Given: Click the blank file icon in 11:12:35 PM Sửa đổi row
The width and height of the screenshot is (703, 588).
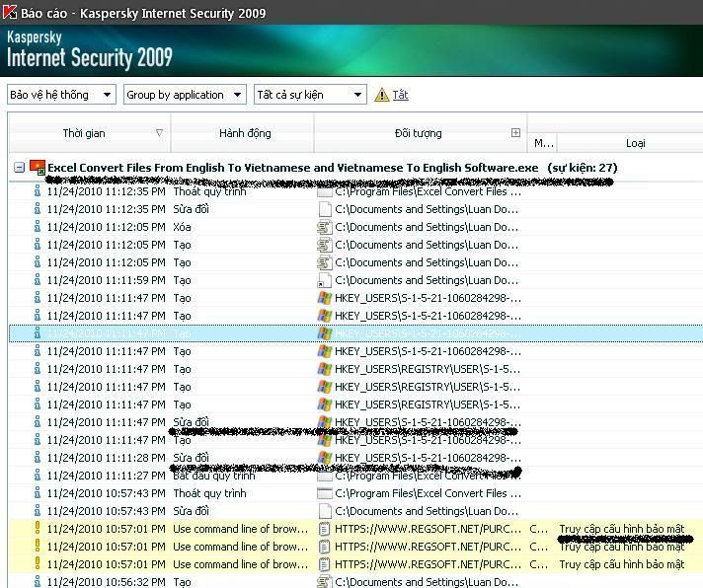Looking at the screenshot, I should (x=325, y=209).
